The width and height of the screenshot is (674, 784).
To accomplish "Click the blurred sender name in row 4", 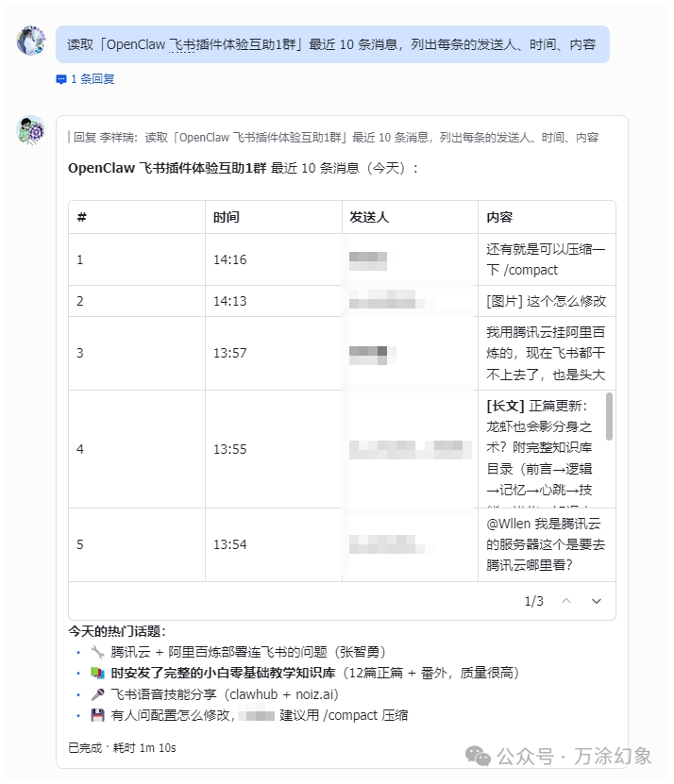I will tap(411, 449).
